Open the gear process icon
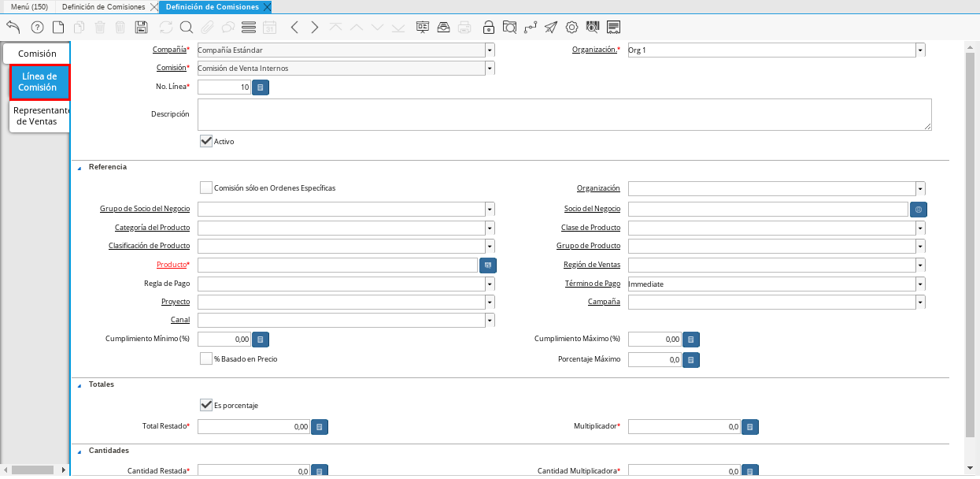This screenshot has width=980, height=479. [571, 28]
